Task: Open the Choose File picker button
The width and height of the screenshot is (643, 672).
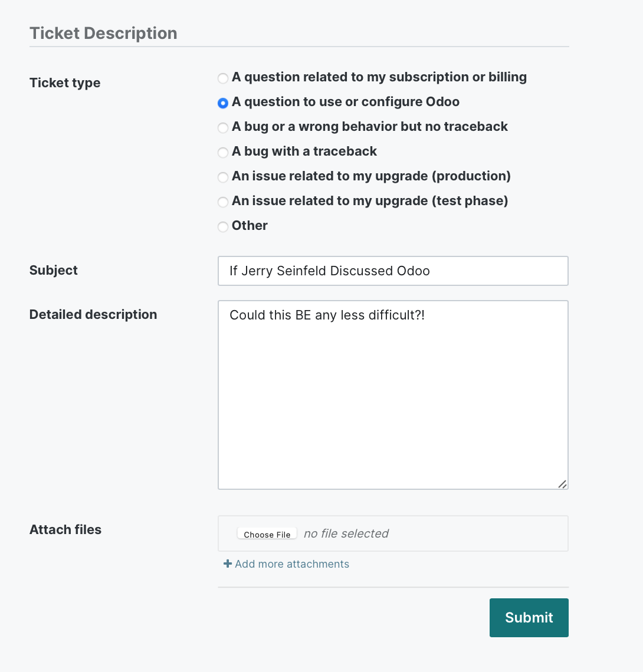Action: pyautogui.click(x=267, y=534)
